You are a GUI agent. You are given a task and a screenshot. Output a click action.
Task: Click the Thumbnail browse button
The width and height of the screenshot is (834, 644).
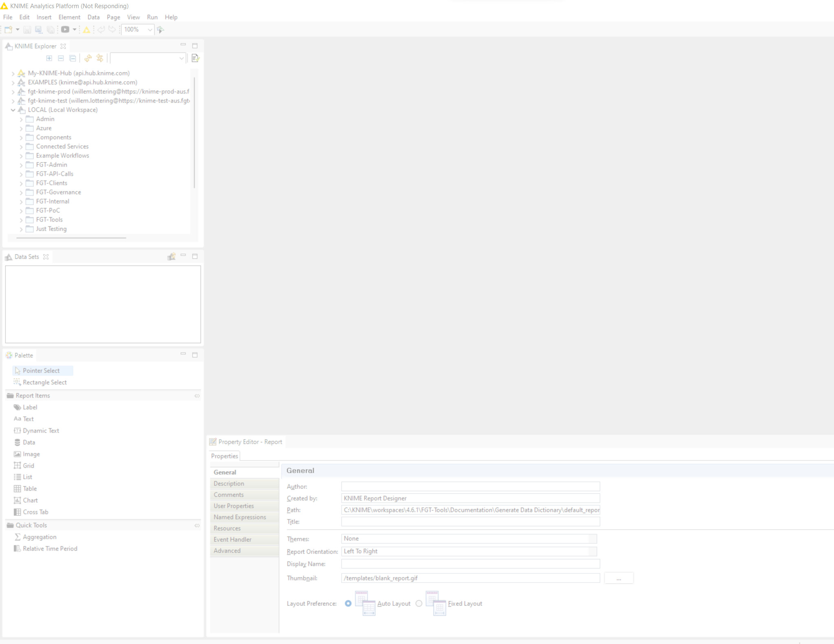click(619, 578)
